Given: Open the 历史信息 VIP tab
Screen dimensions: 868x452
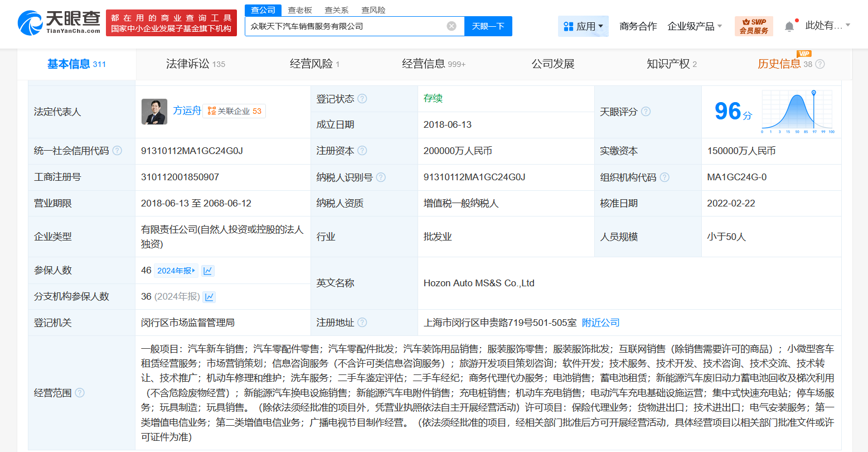Looking at the screenshot, I should pyautogui.click(x=785, y=64).
